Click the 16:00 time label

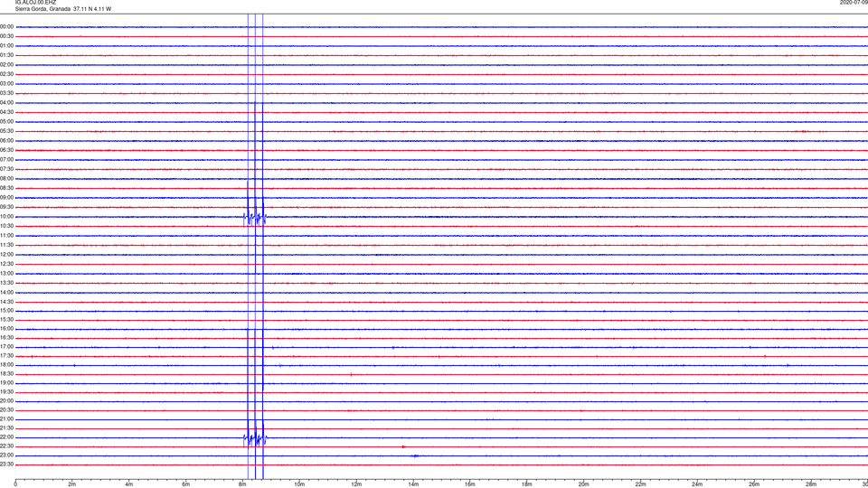point(6,329)
